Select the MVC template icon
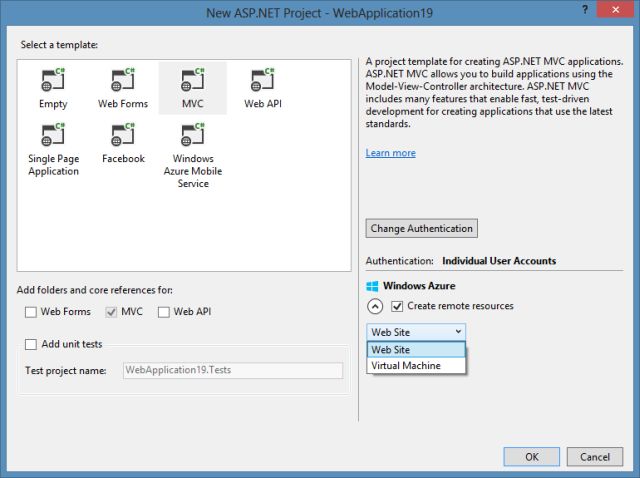This screenshot has width=640, height=478. pyautogui.click(x=193, y=80)
